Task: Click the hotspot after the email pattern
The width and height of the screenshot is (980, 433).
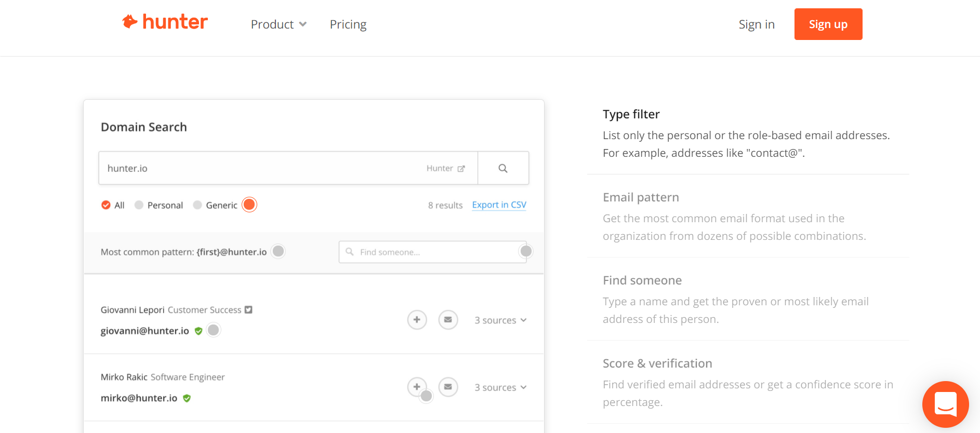Action: pos(279,251)
